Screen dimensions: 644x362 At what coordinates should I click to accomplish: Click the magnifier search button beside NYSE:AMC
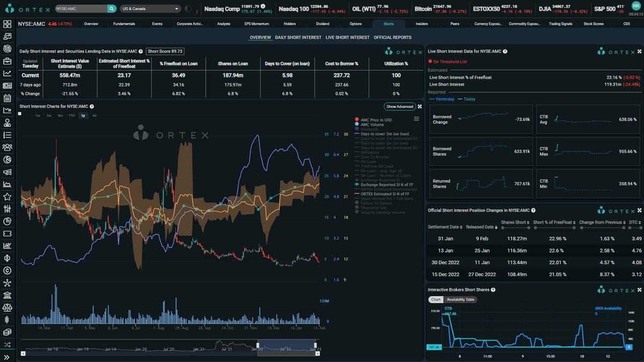click(111, 9)
